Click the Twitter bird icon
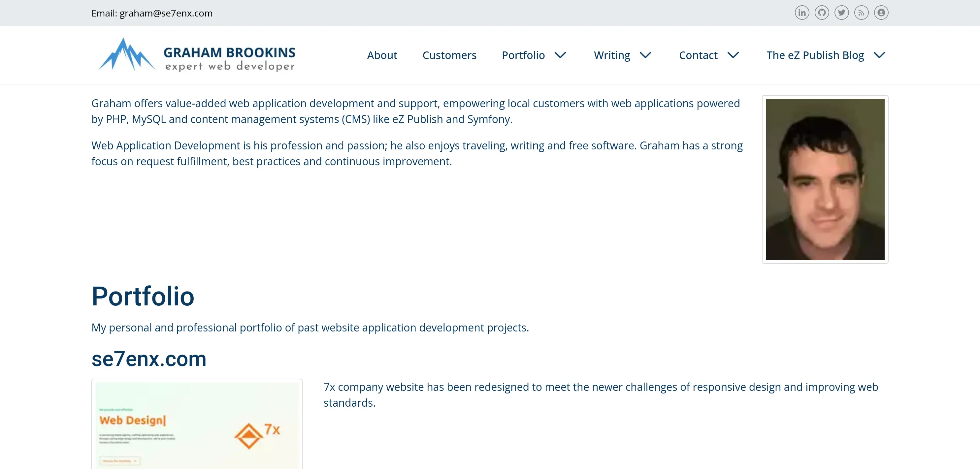The image size is (980, 469). click(x=841, y=13)
